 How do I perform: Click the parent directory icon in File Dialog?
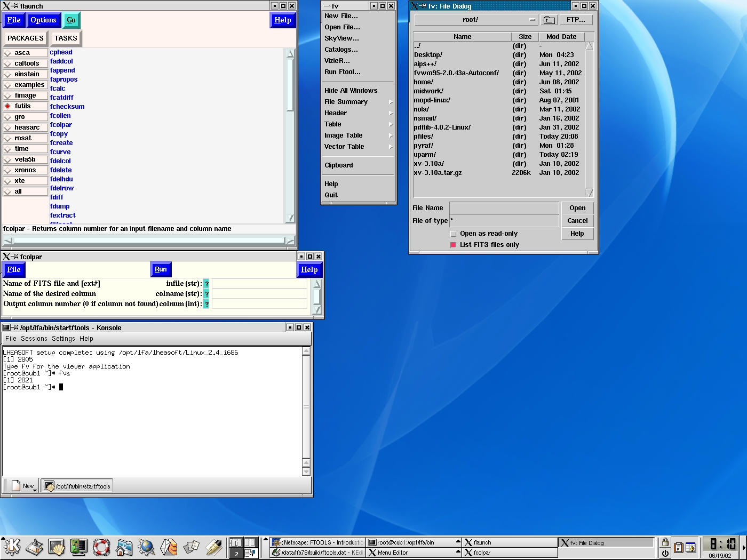pyautogui.click(x=549, y=20)
